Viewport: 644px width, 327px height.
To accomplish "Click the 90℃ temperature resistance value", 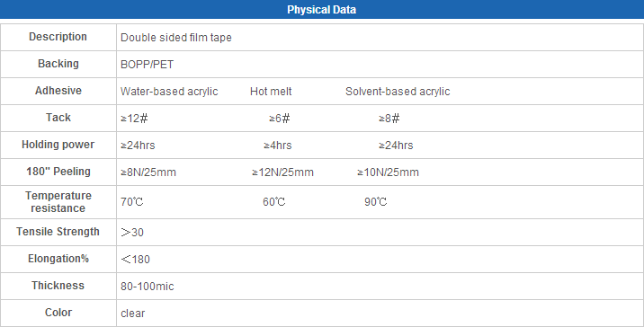I will point(375,202).
